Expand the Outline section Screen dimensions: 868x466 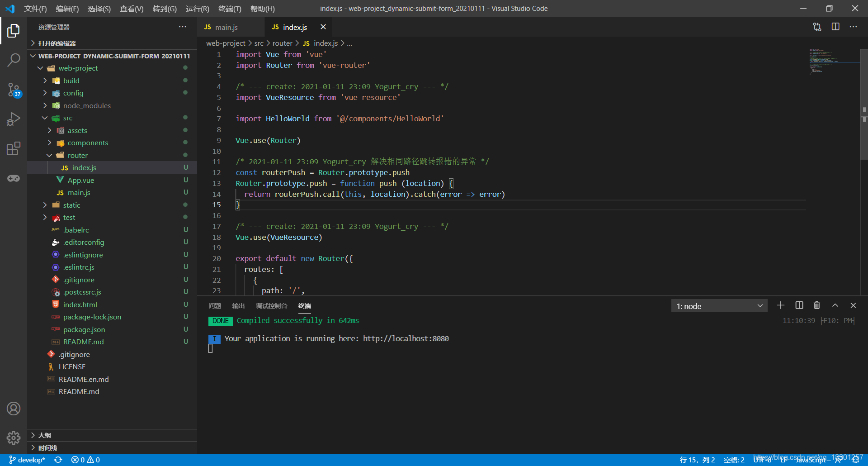[112, 435]
